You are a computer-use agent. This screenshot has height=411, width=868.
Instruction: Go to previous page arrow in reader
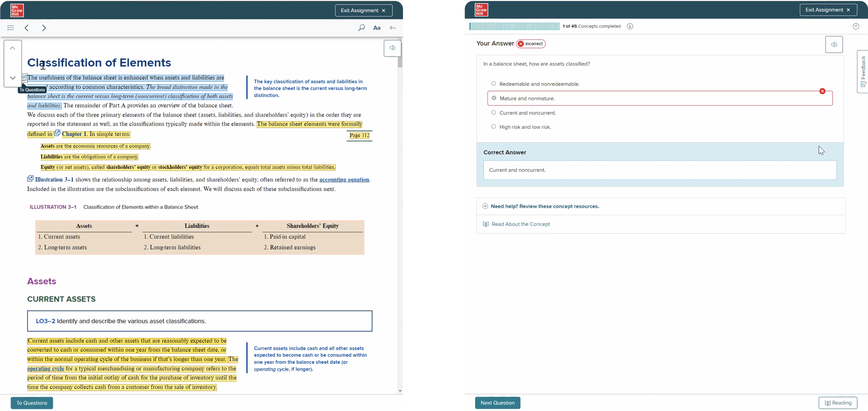tap(27, 28)
